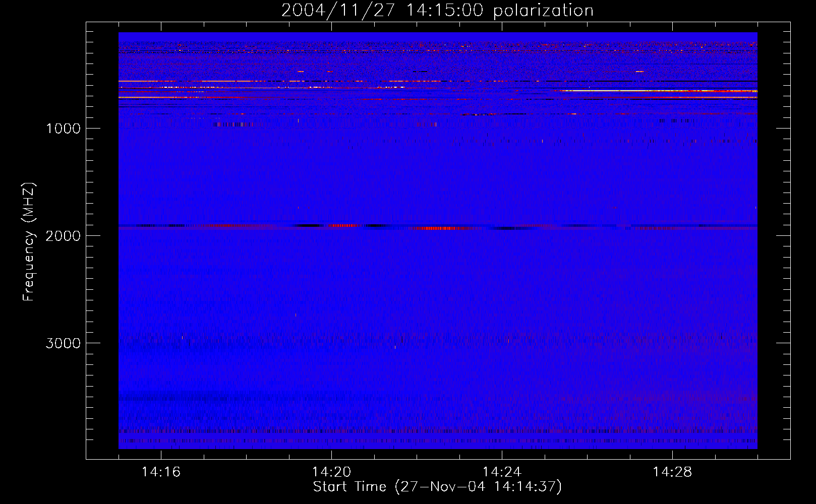The image size is (816, 504).
Task: Click the 3000 frequency tick label
Action: pyautogui.click(x=64, y=343)
